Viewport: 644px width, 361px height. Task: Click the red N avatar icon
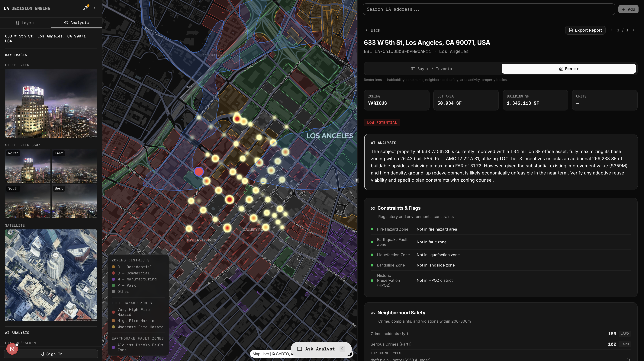click(x=12, y=349)
